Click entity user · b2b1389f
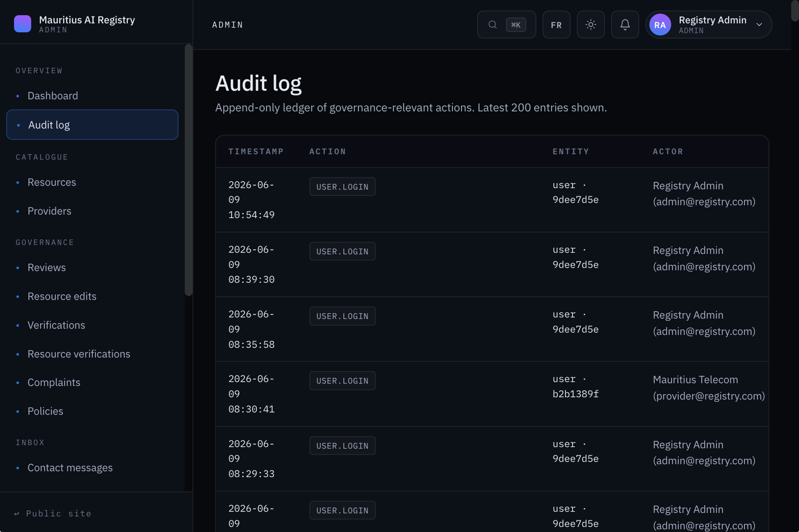This screenshot has width=799, height=532. 575,387
